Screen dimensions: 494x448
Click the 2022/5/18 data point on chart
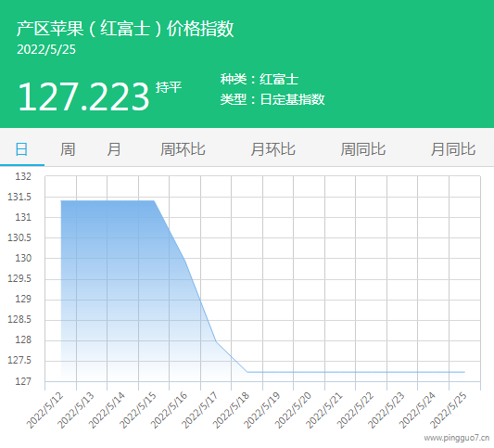pyautogui.click(x=247, y=372)
